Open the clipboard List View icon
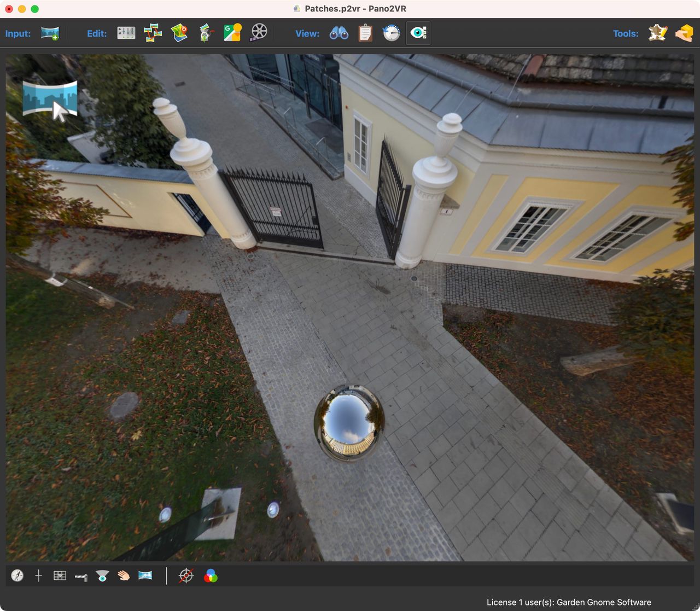 click(365, 33)
